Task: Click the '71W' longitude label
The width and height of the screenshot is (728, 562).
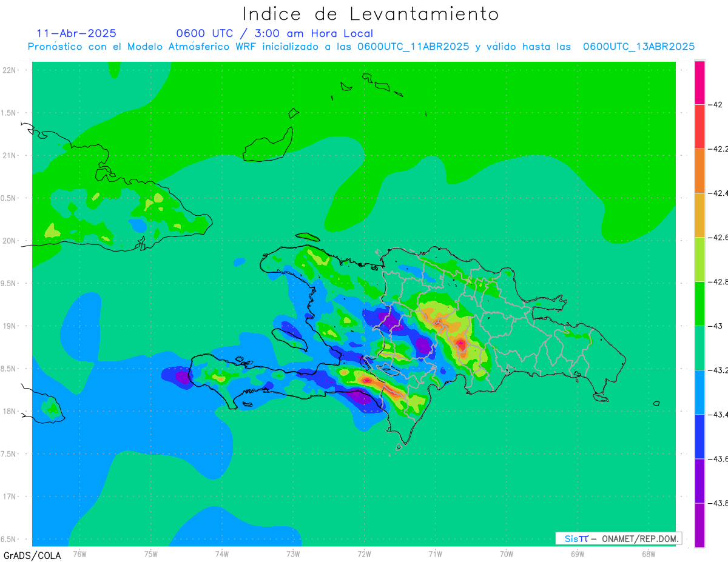Action: pyautogui.click(x=435, y=554)
